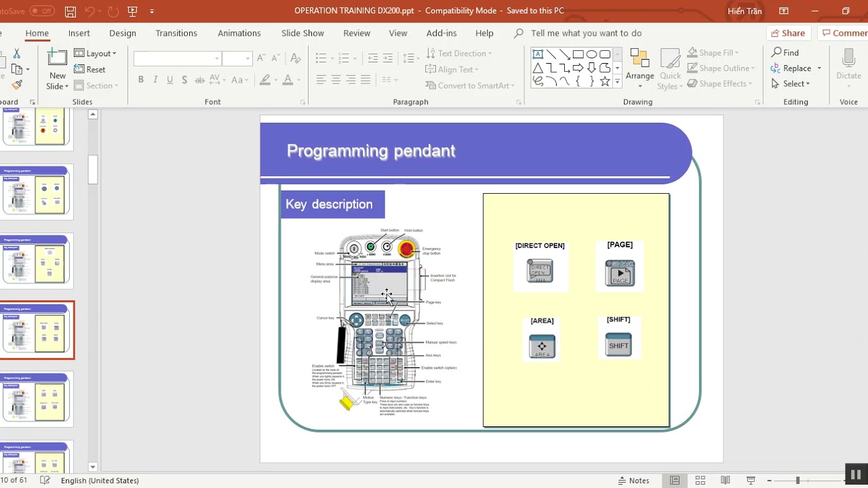Adjust the zoom slider handle

coord(797,481)
